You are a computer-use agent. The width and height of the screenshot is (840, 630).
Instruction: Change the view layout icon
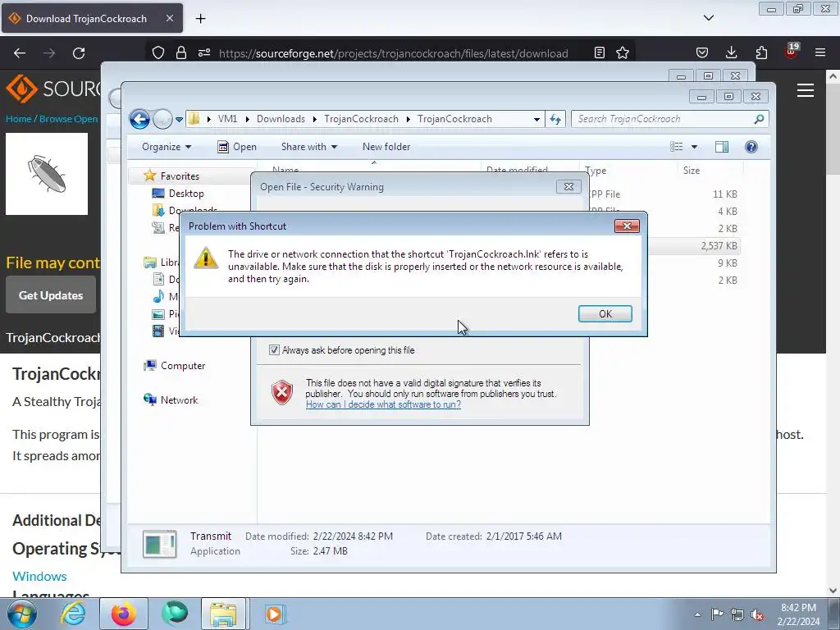click(677, 147)
